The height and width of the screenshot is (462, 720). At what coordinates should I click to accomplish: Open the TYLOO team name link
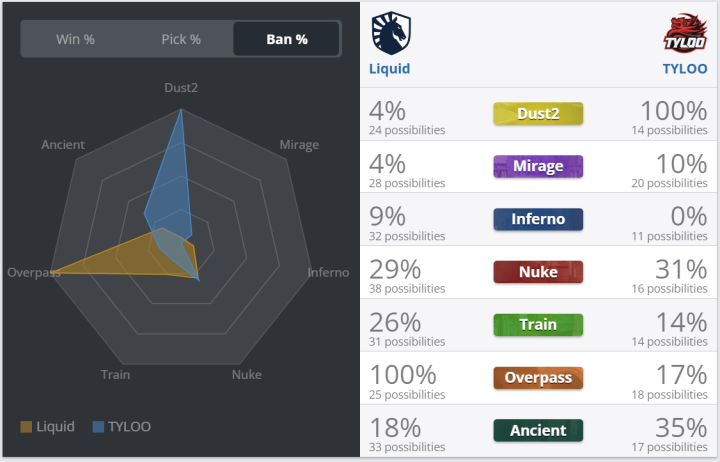685,69
